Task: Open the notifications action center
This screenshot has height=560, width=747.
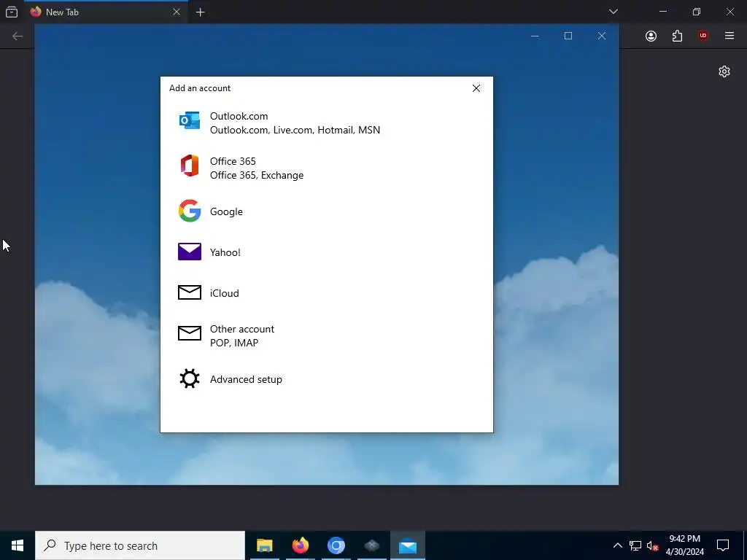Action: (723, 545)
